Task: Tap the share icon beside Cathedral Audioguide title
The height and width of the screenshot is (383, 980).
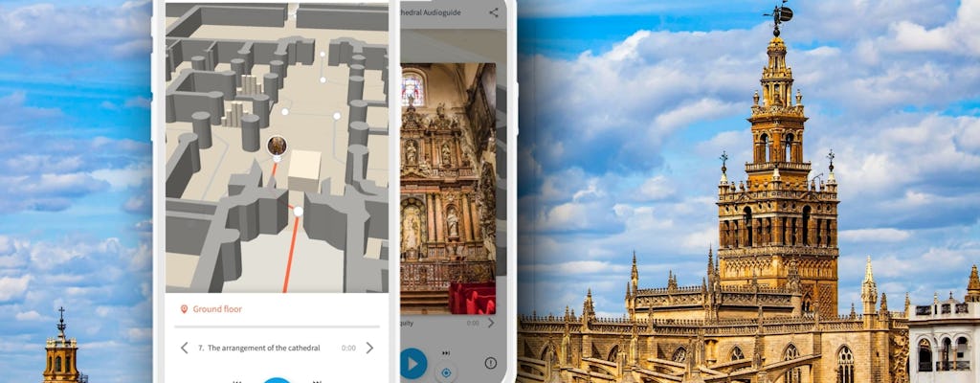Action: click(x=494, y=12)
